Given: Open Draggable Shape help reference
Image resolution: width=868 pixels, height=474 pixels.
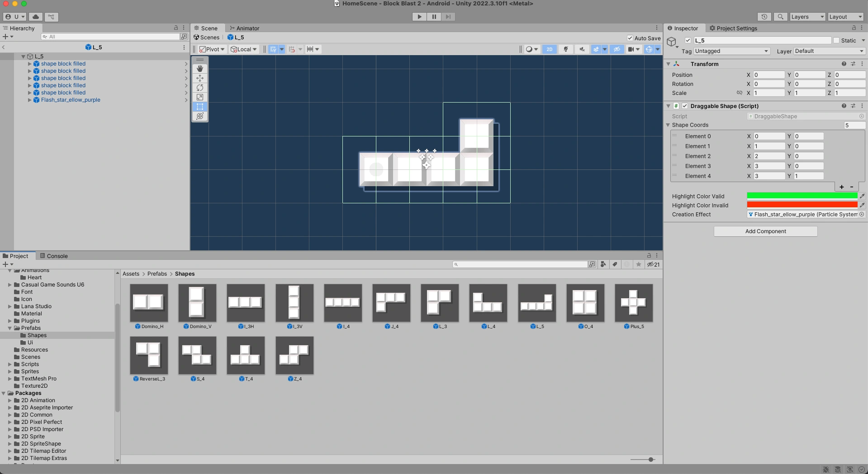Looking at the screenshot, I should click(x=844, y=106).
